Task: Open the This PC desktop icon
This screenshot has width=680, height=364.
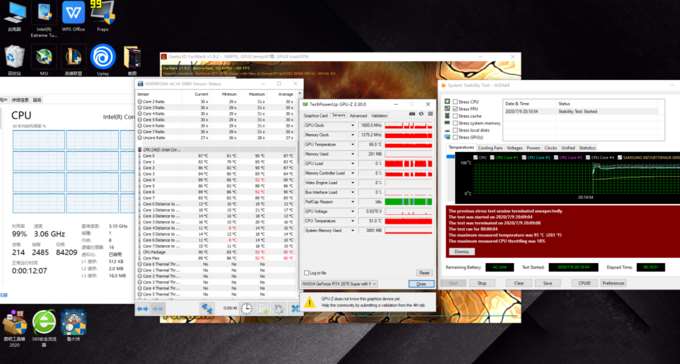Action: pyautogui.click(x=14, y=16)
